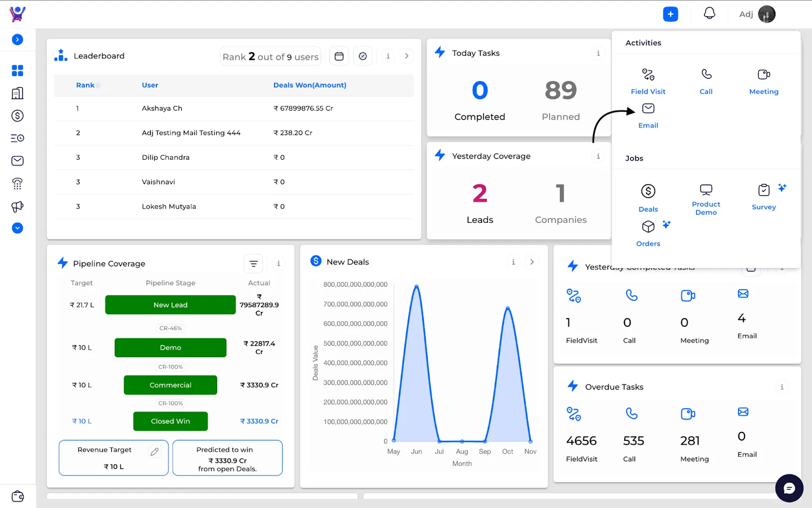Open overdue Email tasks 0
The height and width of the screenshot is (508, 812).
click(742, 436)
